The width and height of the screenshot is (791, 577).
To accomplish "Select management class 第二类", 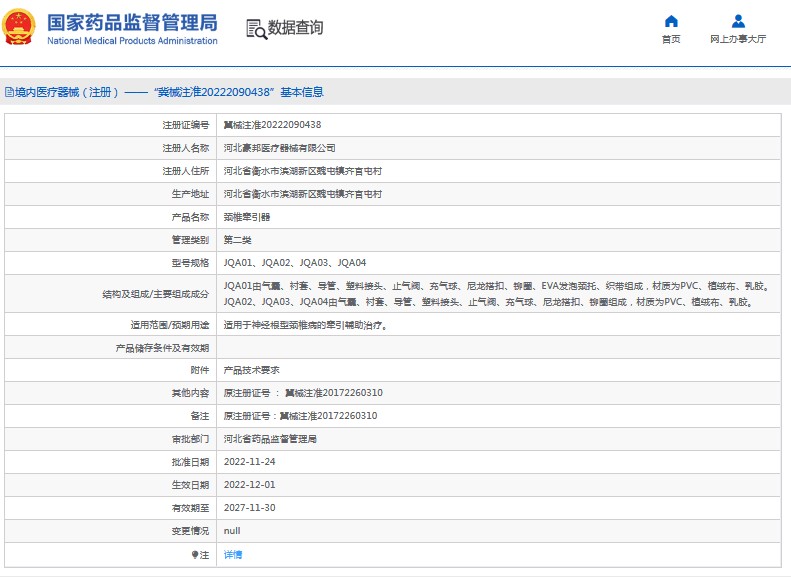I will point(238,240).
